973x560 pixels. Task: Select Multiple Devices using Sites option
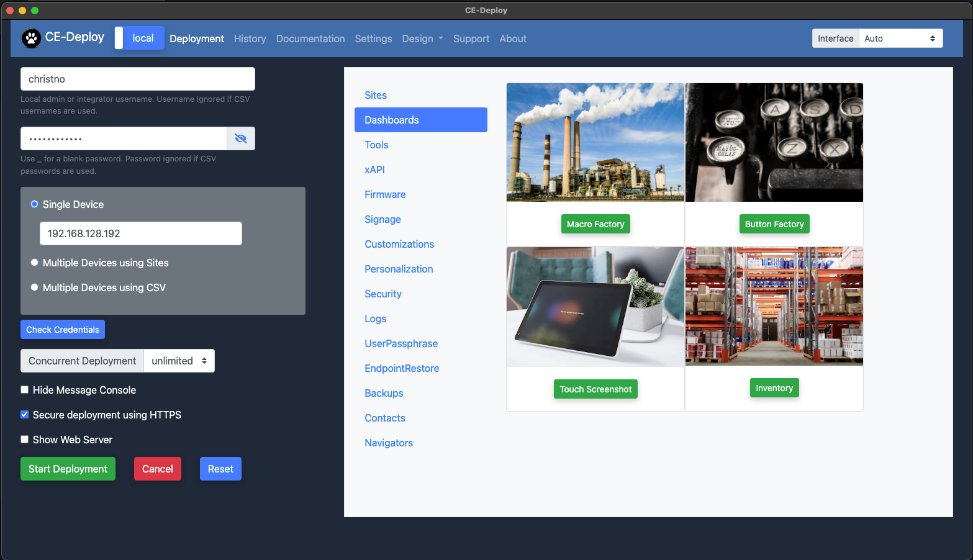(35, 263)
